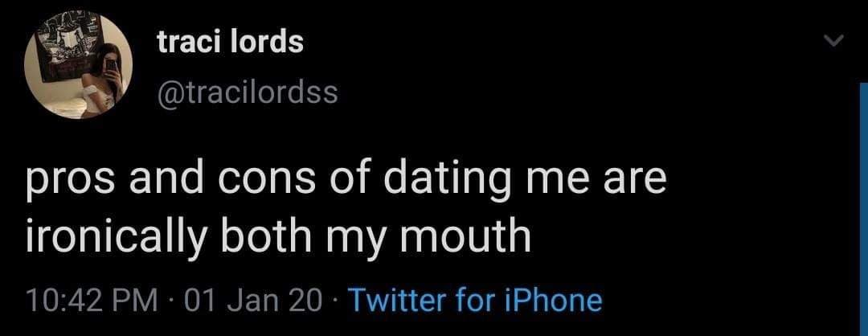This screenshot has width=868, height=336.
Task: Open the tweet options chevron menu
Action: [833, 40]
